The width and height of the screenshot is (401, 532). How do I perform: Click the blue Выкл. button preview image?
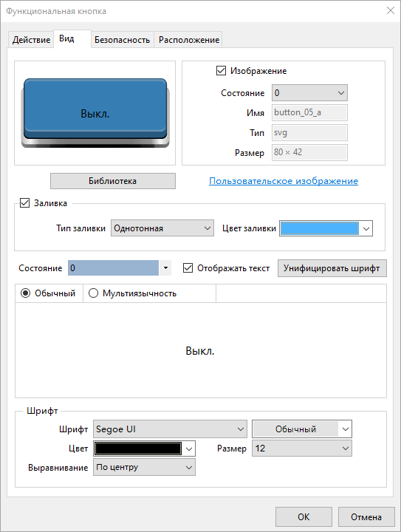pyautogui.click(x=95, y=113)
